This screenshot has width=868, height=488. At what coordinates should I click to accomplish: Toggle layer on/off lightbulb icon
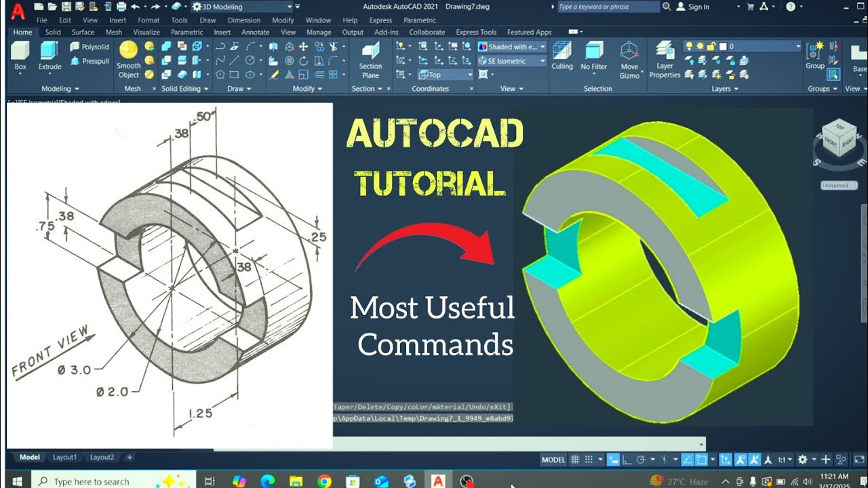(x=690, y=46)
